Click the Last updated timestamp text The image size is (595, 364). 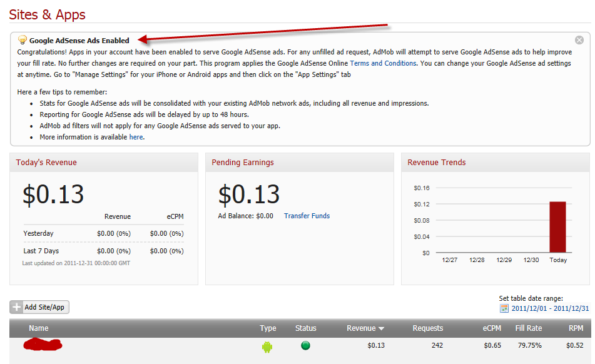[x=76, y=263]
